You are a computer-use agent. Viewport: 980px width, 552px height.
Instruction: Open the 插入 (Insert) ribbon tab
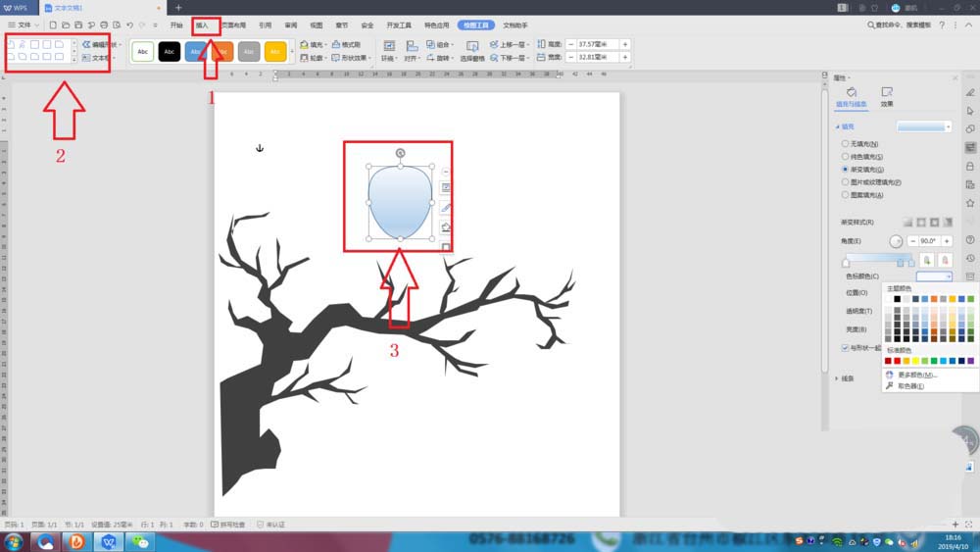pyautogui.click(x=202, y=25)
